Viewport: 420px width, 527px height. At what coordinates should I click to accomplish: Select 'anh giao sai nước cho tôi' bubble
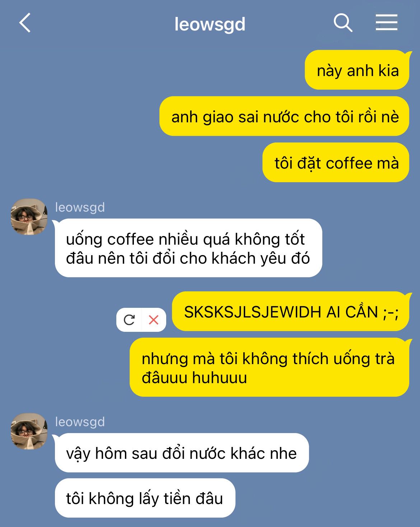284,116
